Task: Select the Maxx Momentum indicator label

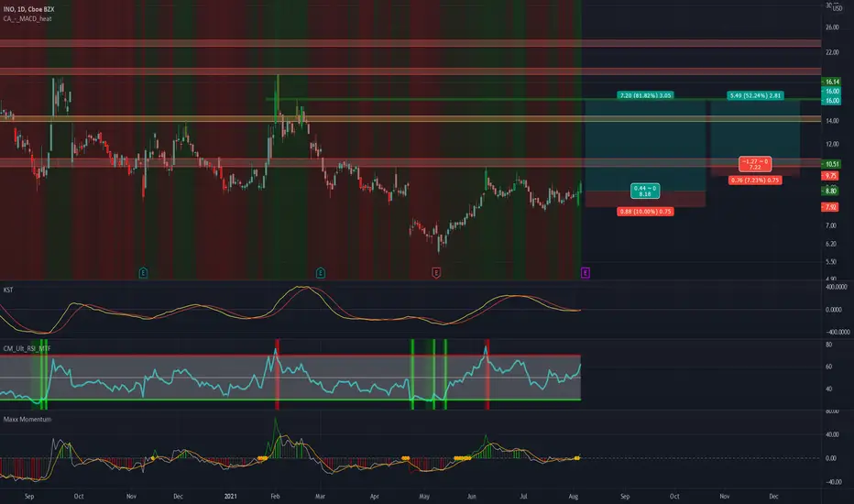Action: coord(27,419)
